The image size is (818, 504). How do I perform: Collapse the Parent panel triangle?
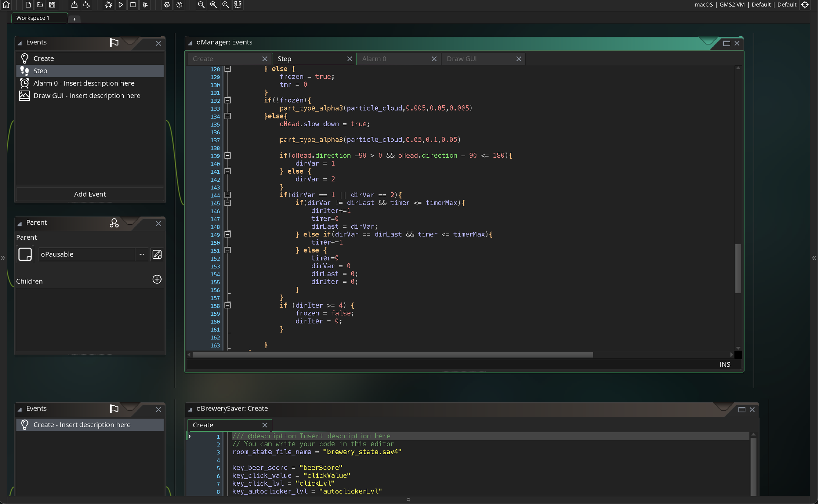20,223
